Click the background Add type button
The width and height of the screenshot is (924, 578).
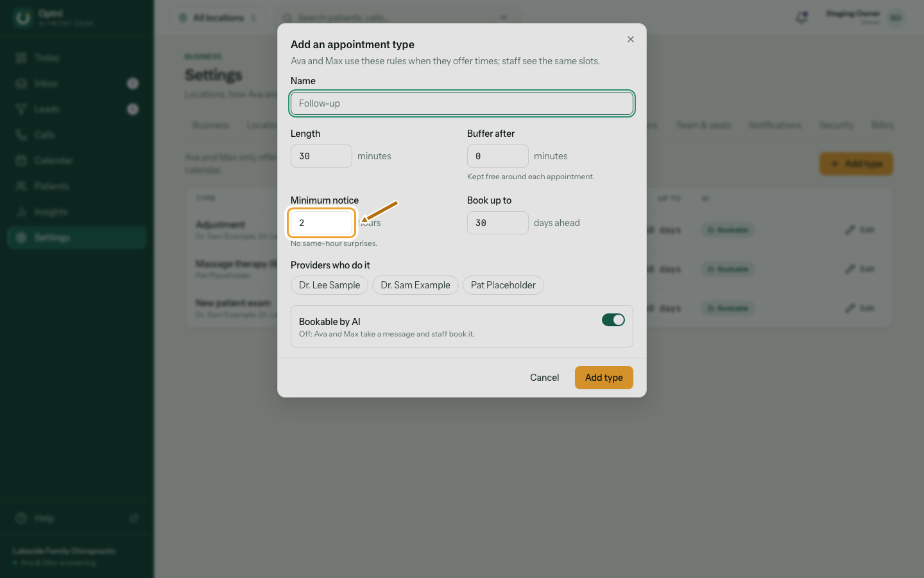point(856,164)
